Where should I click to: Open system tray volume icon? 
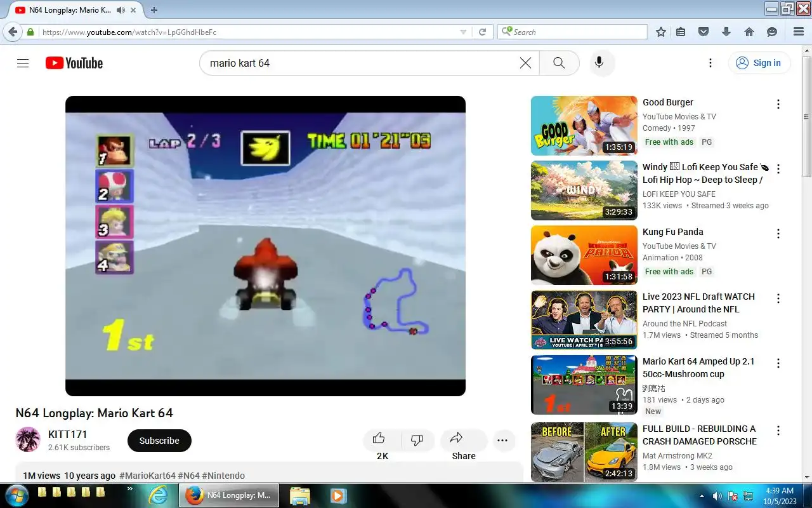[x=717, y=496]
